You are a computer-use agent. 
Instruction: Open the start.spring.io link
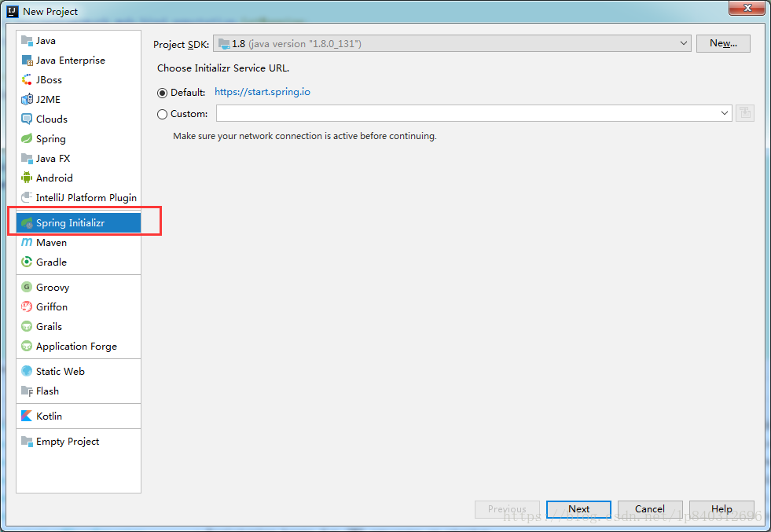pyautogui.click(x=263, y=92)
